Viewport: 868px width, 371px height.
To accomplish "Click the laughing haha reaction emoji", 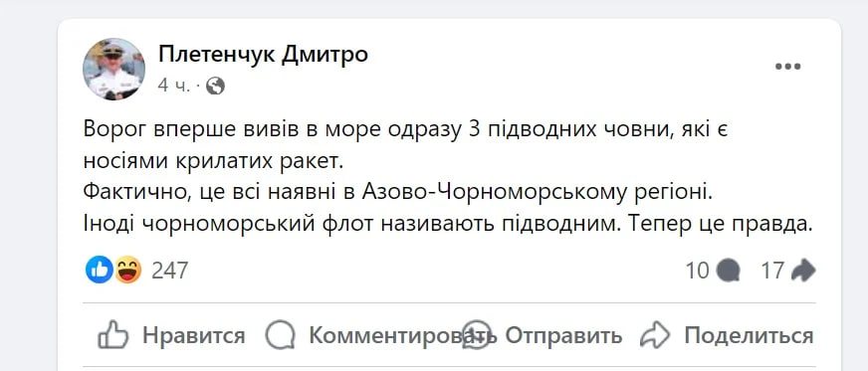I will point(127,271).
